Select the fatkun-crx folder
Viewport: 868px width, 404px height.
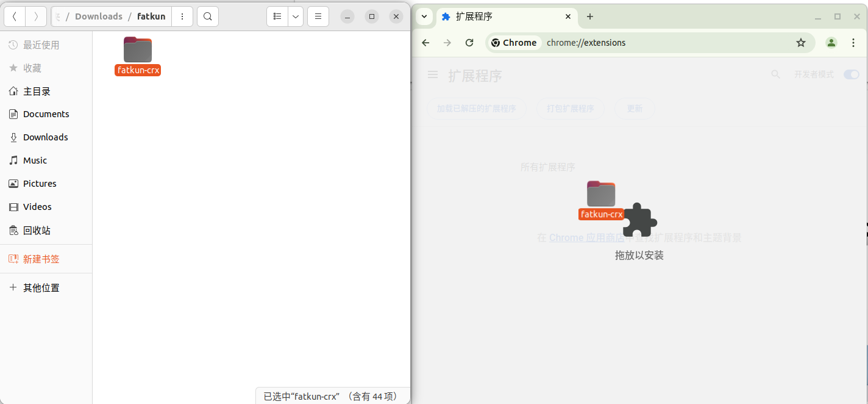coord(137,55)
